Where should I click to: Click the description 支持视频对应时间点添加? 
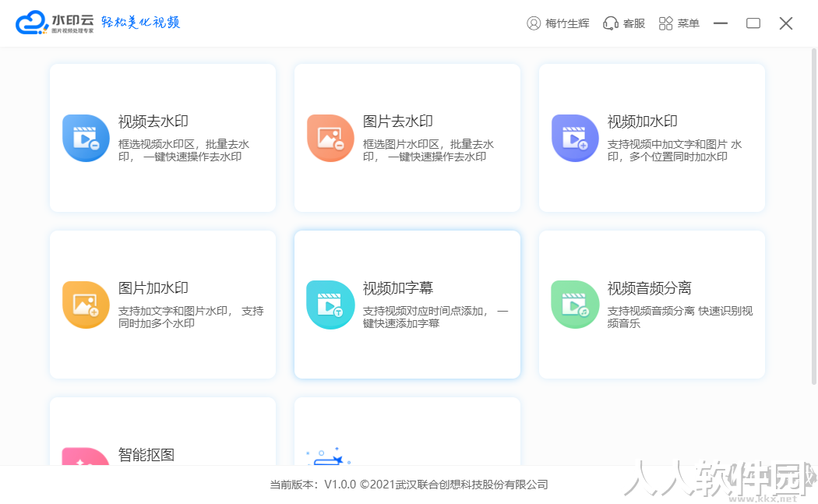435,317
